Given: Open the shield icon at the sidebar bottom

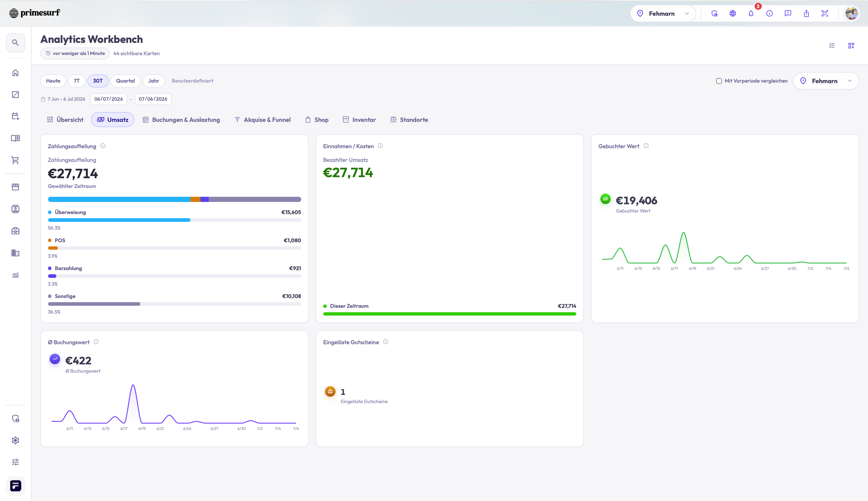Looking at the screenshot, I should pyautogui.click(x=16, y=418).
